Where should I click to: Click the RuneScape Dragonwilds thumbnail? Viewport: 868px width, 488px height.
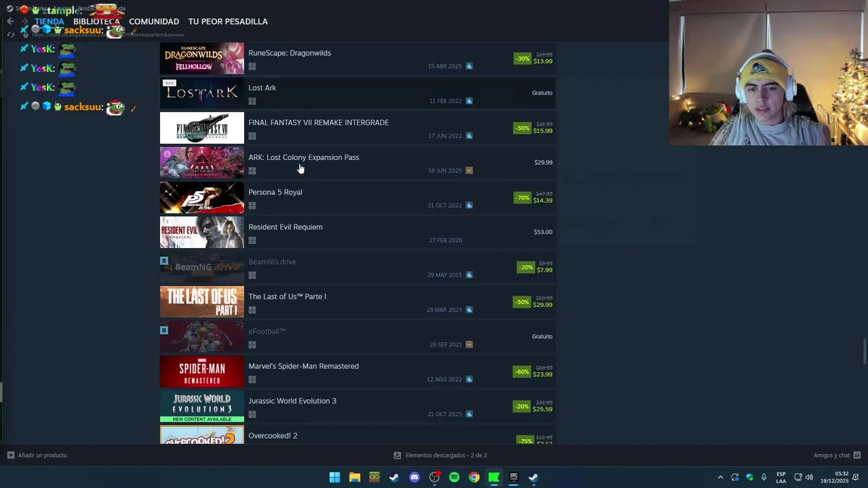click(202, 58)
